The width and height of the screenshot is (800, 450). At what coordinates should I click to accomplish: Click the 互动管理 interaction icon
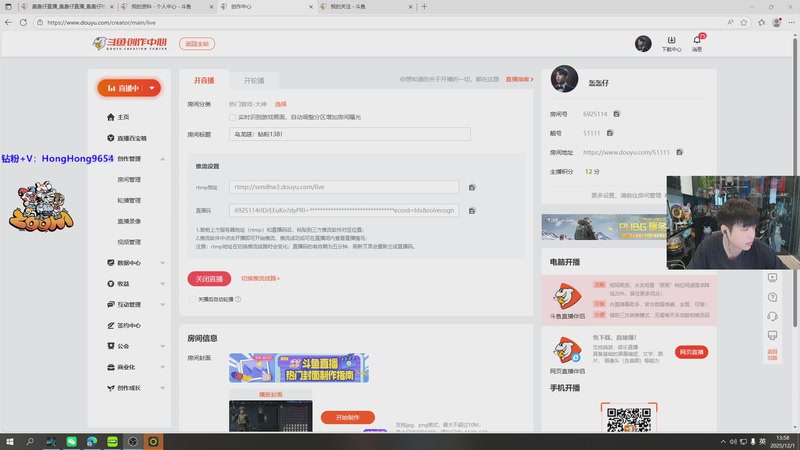(x=111, y=305)
